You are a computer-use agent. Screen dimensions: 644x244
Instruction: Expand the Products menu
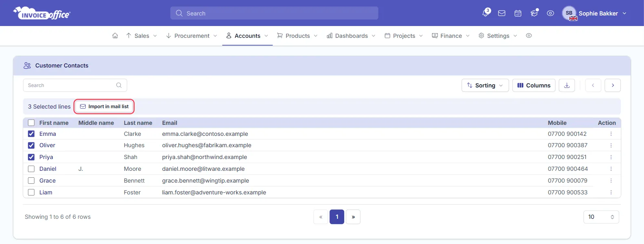pyautogui.click(x=297, y=36)
